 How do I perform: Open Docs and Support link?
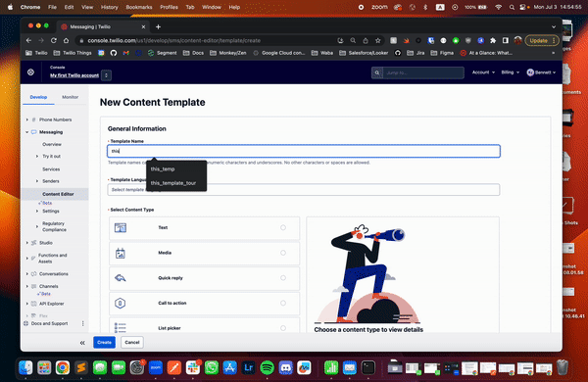[x=49, y=323]
